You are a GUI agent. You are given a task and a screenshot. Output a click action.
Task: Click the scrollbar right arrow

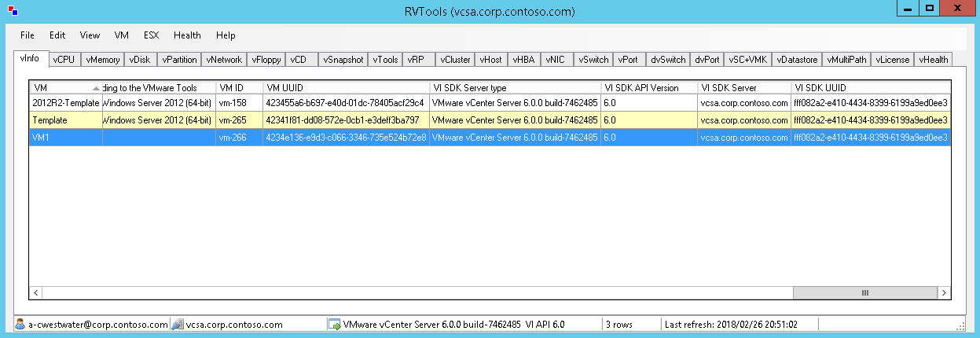pos(944,292)
